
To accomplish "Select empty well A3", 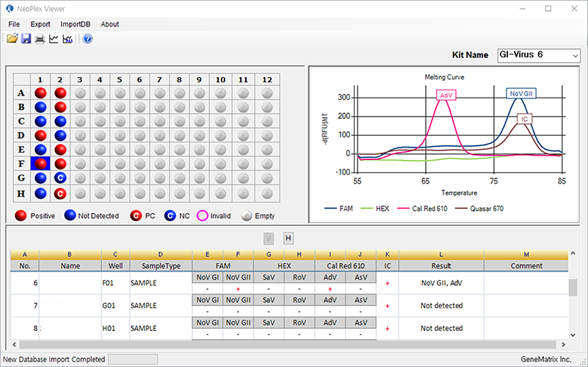I will (80, 93).
